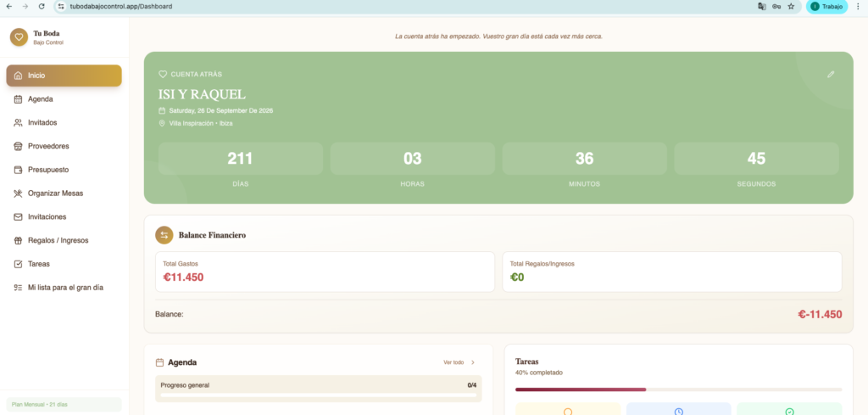Open the Tareas checklist in sidebar
This screenshot has height=415, width=868.
pyautogui.click(x=38, y=264)
